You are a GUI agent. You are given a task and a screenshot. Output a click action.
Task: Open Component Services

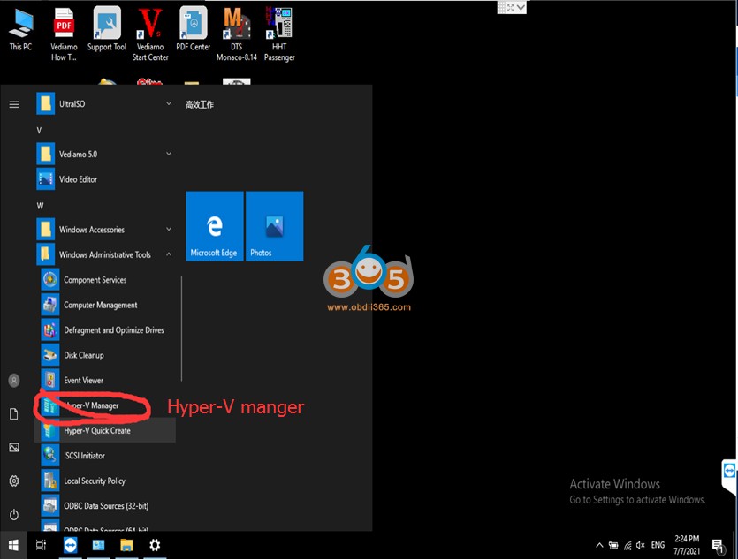click(107, 280)
